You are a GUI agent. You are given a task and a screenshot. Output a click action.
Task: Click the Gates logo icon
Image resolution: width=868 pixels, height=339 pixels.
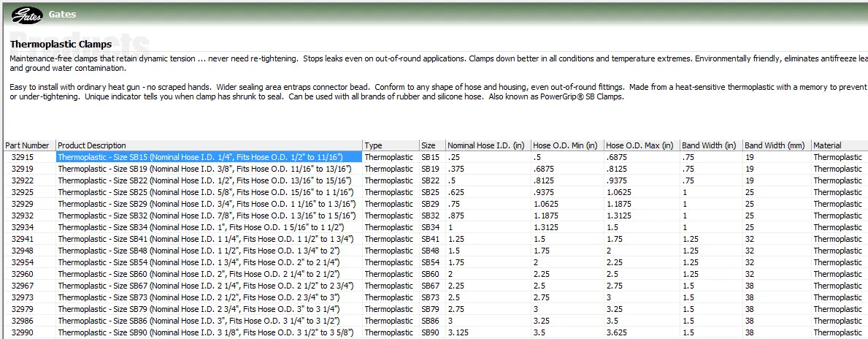coord(26,15)
